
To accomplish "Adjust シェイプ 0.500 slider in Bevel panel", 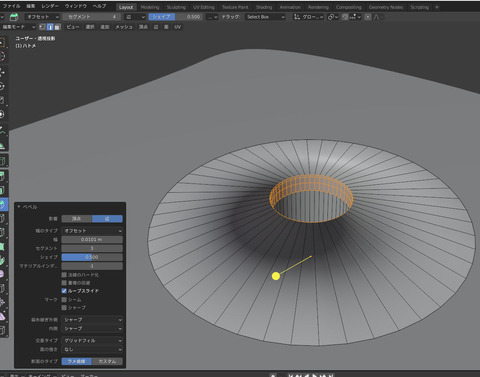I will (x=92, y=257).
